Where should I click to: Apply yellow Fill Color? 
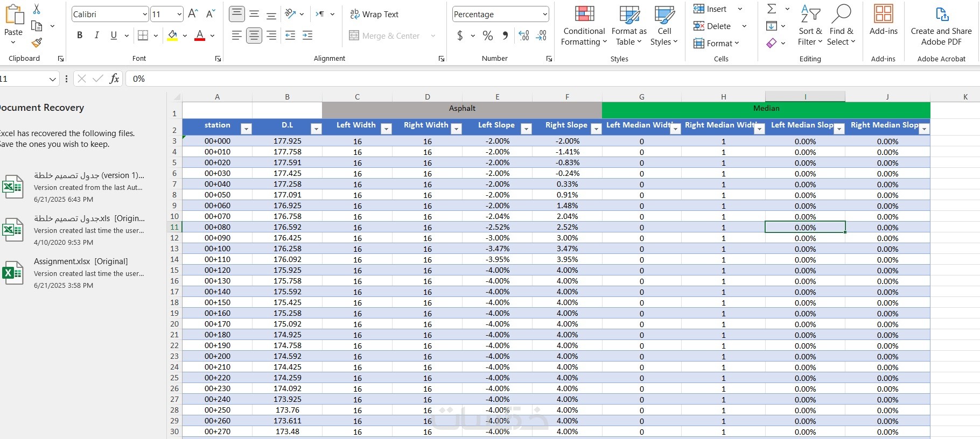click(x=172, y=36)
